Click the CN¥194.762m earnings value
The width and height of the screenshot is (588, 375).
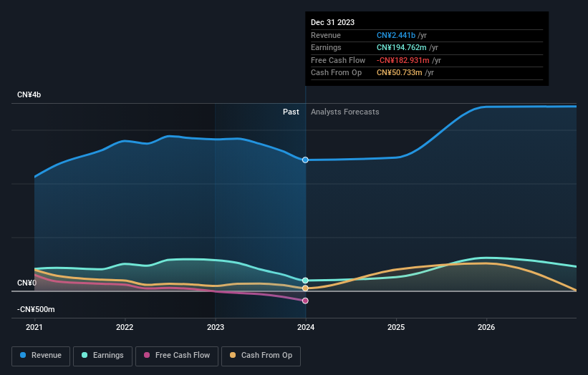(x=401, y=47)
